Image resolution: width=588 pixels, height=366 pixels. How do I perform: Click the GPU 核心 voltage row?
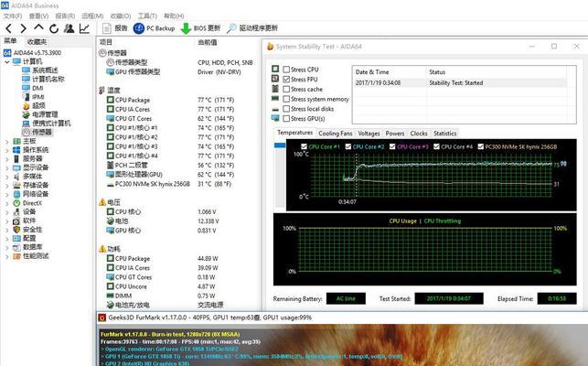pyautogui.click(x=180, y=231)
